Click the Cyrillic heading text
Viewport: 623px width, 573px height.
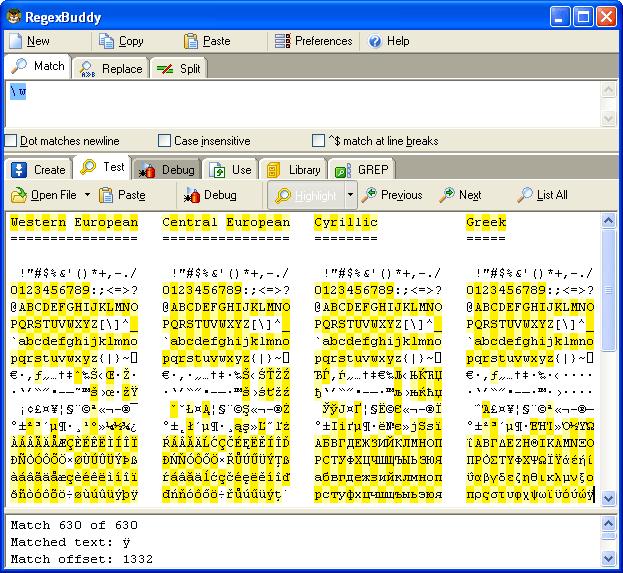[346, 222]
